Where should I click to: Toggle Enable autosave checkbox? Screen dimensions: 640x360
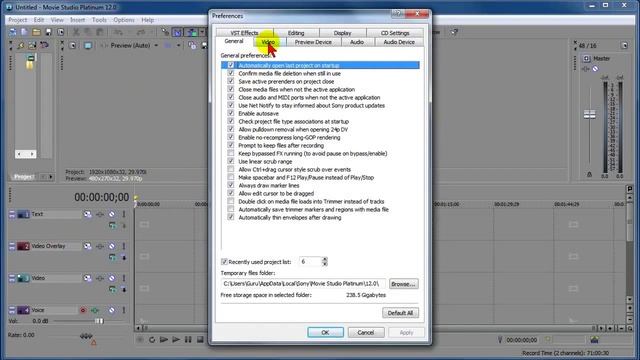(x=231, y=113)
